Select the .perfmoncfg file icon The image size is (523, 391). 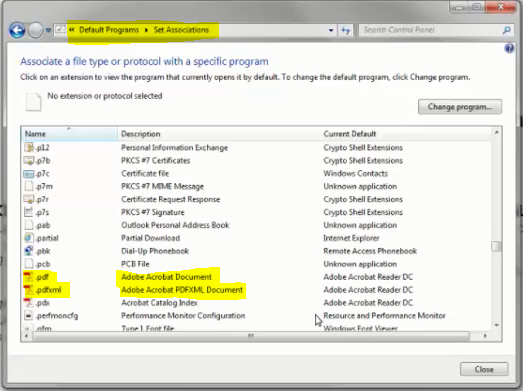[x=29, y=316]
